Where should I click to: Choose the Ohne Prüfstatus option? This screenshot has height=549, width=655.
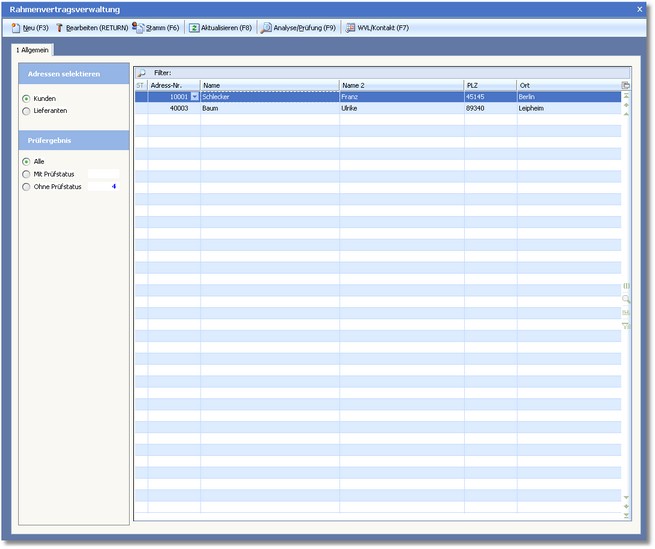pyautogui.click(x=26, y=187)
